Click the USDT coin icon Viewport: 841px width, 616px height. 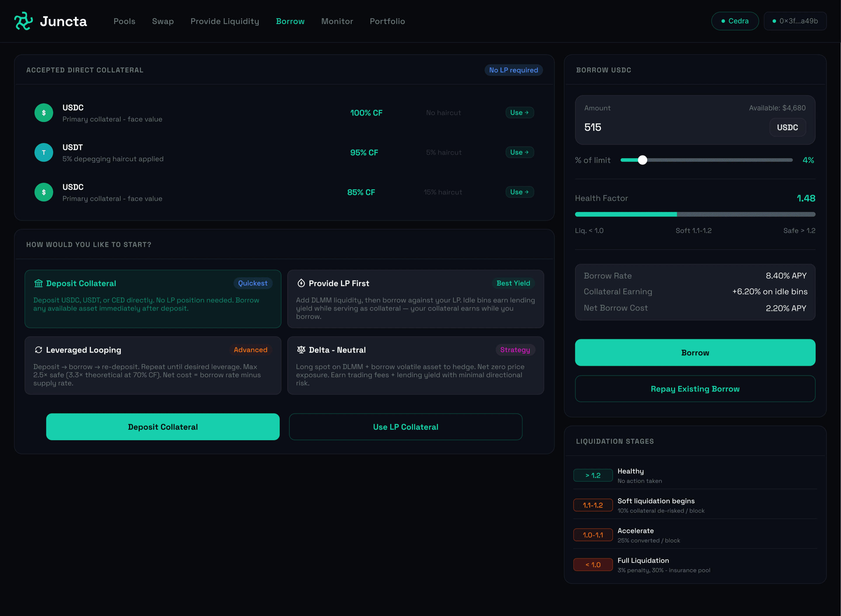click(44, 152)
